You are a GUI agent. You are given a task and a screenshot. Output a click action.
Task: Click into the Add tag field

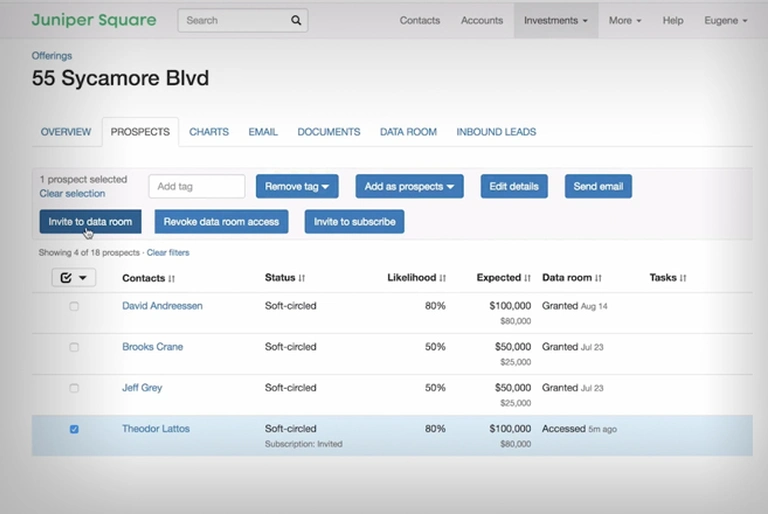pyautogui.click(x=197, y=186)
